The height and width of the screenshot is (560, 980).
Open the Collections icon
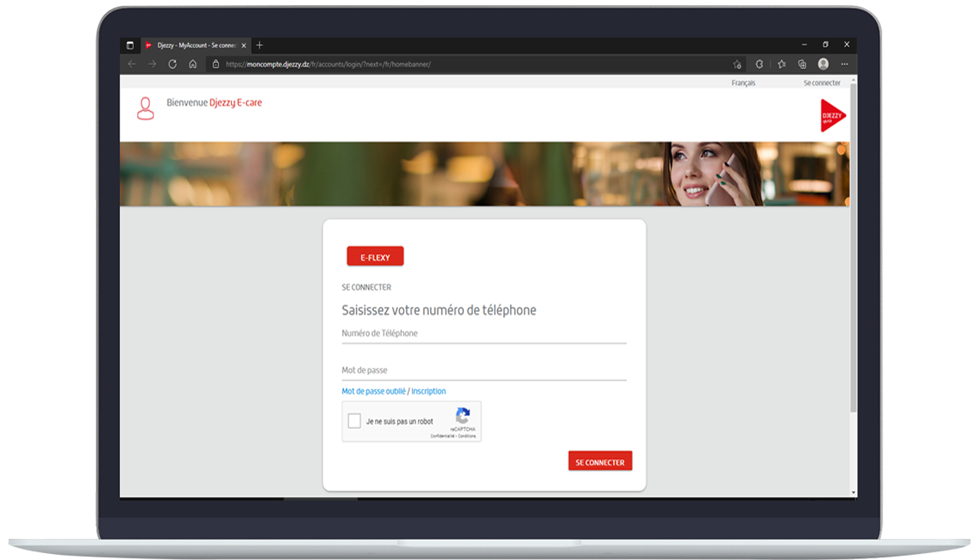point(802,64)
